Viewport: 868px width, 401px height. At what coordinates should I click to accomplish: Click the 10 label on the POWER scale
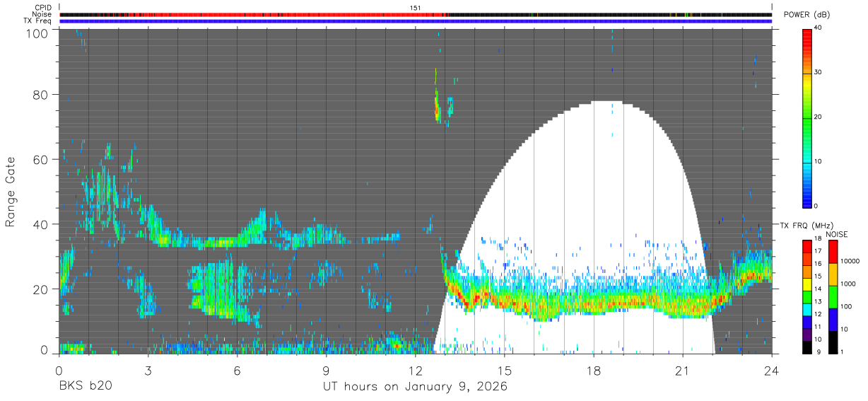[x=818, y=161]
